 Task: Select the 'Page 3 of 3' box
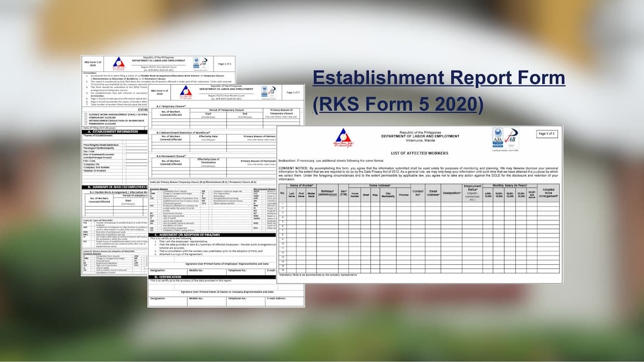tap(546, 133)
